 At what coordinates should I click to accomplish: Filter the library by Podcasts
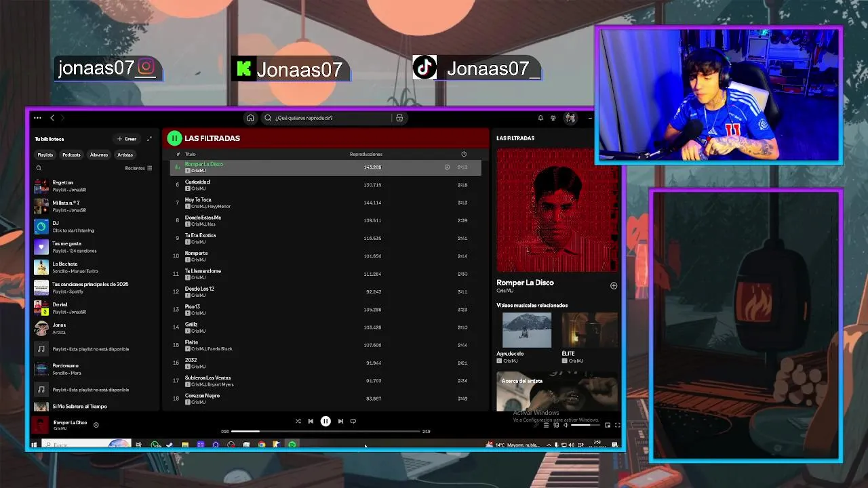click(71, 155)
